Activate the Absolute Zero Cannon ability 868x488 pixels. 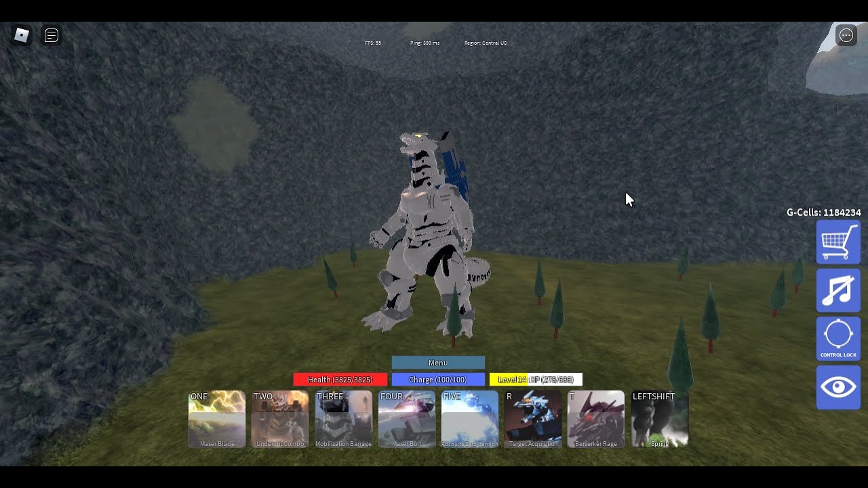click(470, 419)
